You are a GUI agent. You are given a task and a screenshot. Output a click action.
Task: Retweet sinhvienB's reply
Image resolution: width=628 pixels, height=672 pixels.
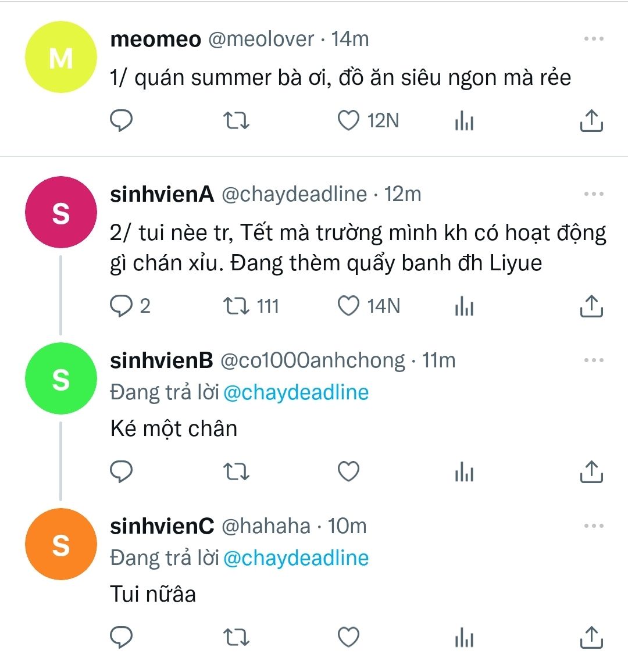point(236,471)
